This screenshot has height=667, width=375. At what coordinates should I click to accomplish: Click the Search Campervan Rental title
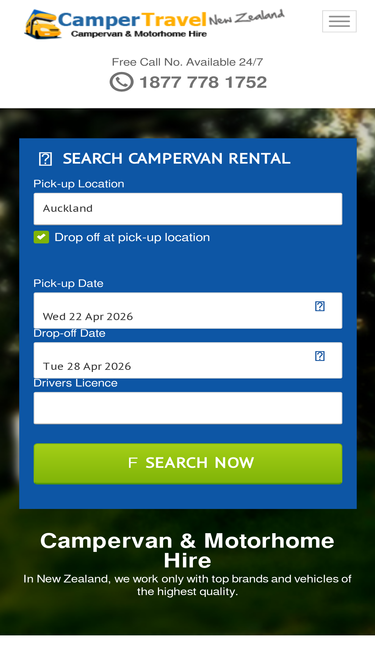[176, 159]
